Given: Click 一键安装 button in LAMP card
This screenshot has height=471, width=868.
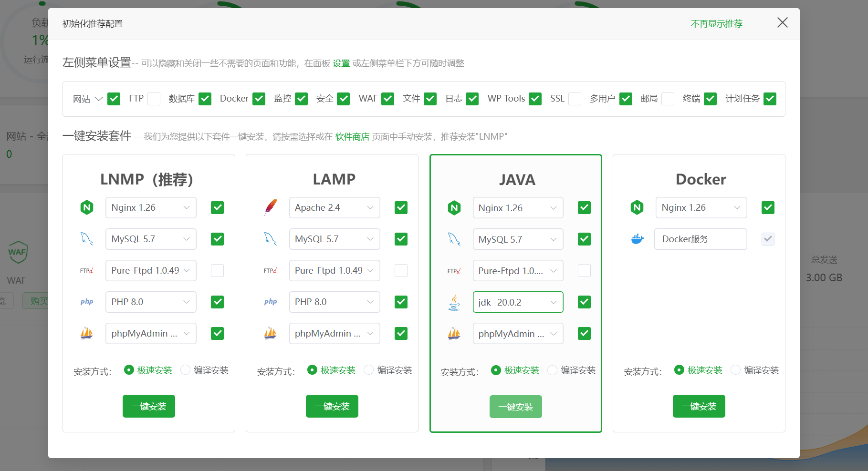Looking at the screenshot, I should [332, 406].
